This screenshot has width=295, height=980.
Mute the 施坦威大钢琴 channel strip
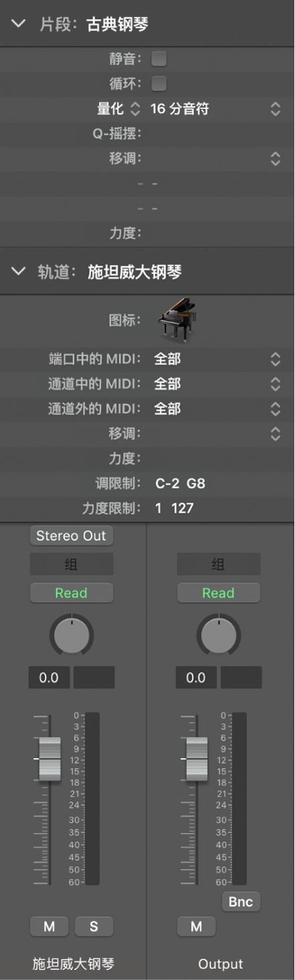tap(49, 926)
